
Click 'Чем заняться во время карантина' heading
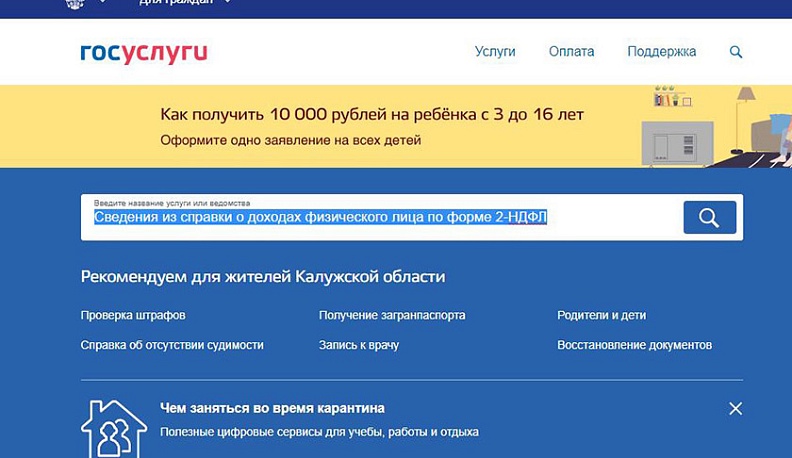272,408
